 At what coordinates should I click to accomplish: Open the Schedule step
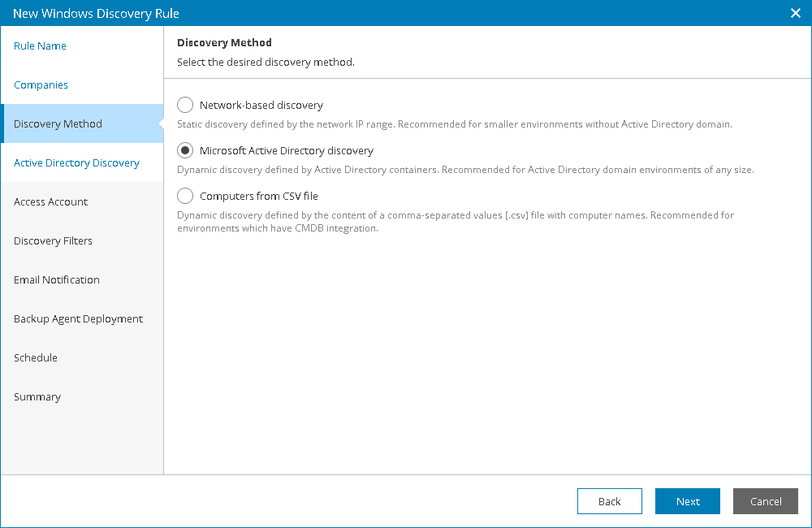[x=35, y=357]
